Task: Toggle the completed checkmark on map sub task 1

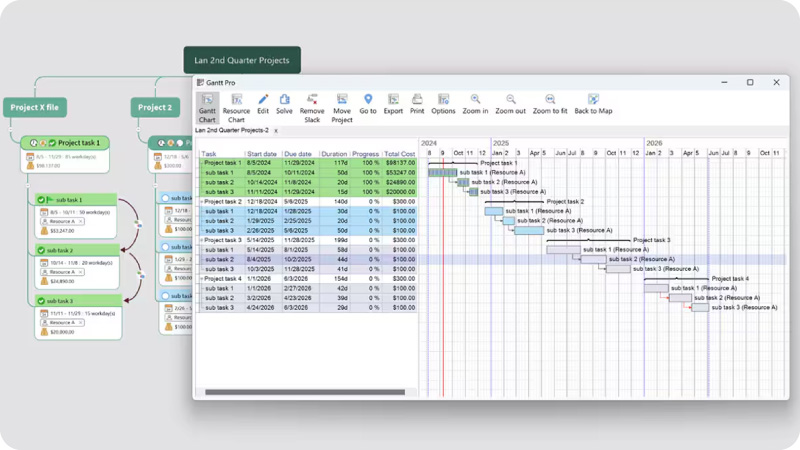Action: [41, 199]
